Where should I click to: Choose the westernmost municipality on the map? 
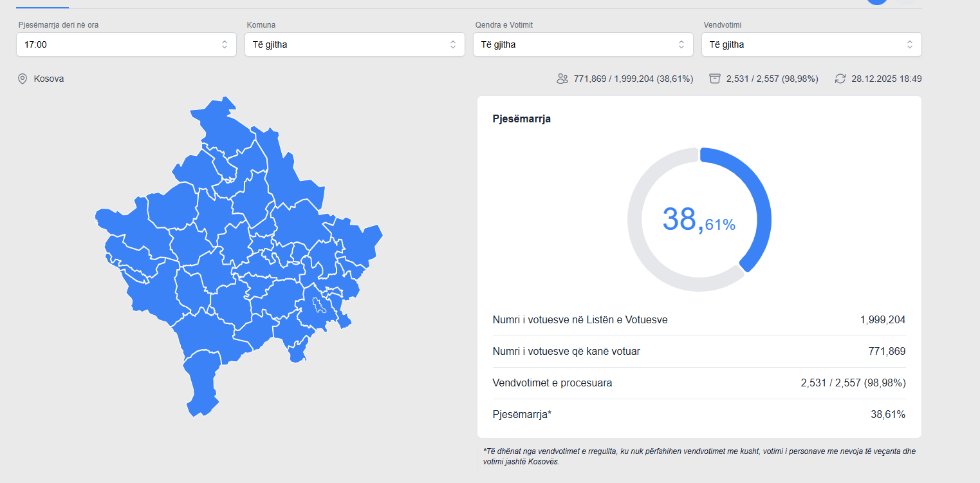[x=122, y=222]
